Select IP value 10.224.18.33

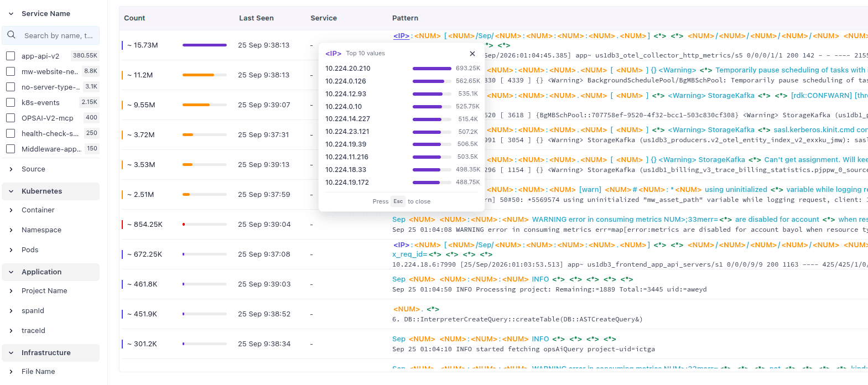point(346,170)
